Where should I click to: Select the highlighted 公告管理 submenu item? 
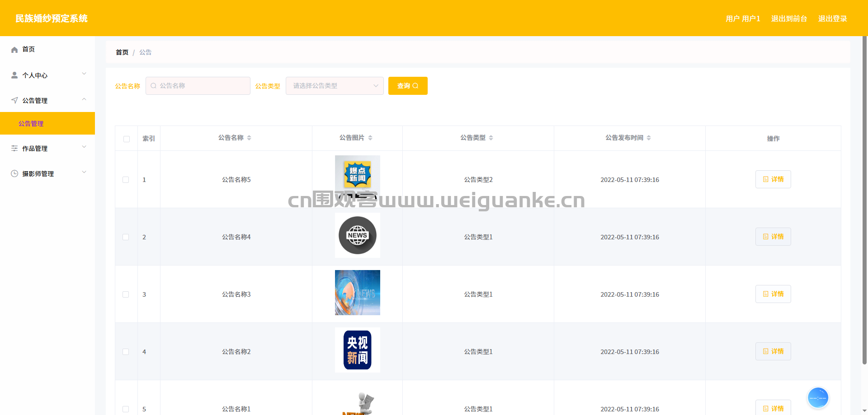(47, 123)
